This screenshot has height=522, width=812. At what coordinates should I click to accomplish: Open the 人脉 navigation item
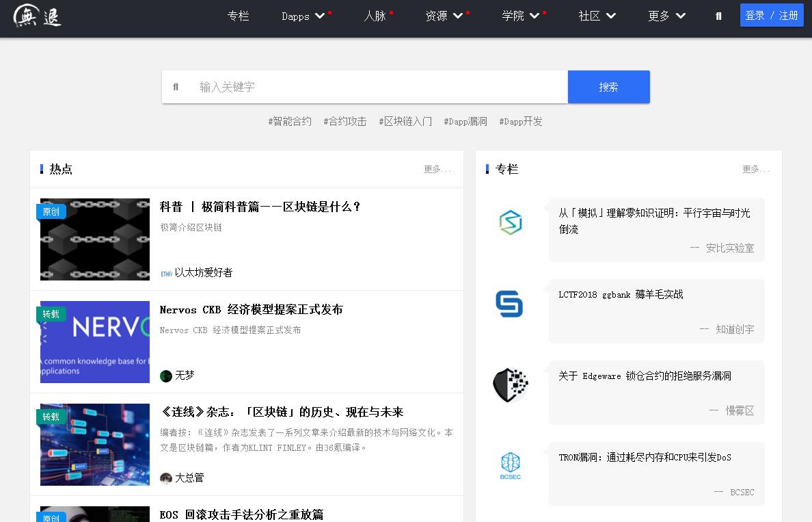pyautogui.click(x=375, y=16)
